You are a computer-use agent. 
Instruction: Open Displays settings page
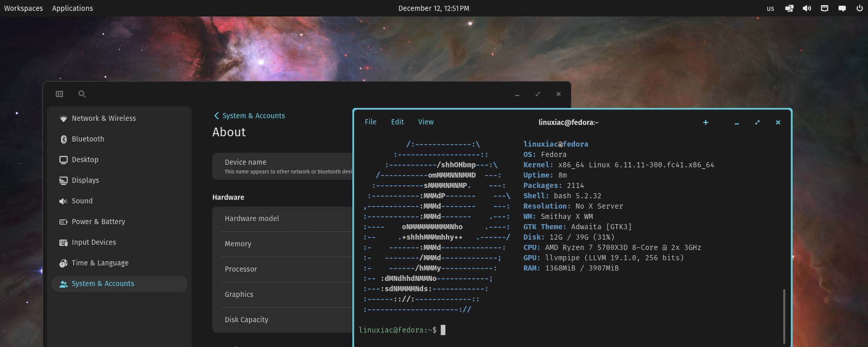119,180
